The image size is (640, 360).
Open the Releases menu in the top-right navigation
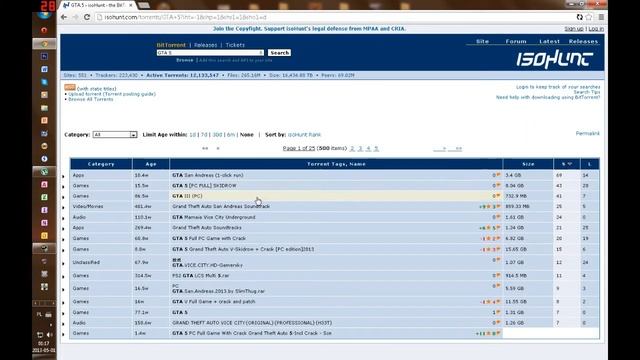pyautogui.click(x=583, y=41)
